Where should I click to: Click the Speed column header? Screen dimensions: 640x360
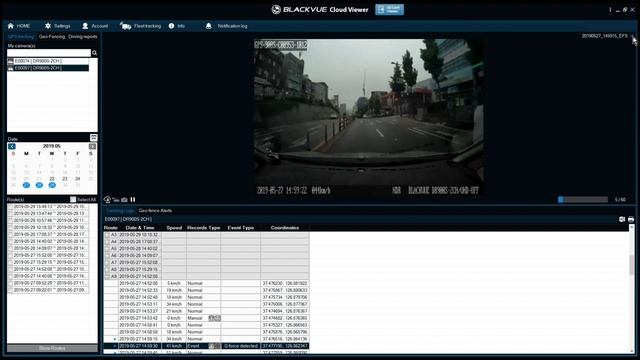point(174,228)
